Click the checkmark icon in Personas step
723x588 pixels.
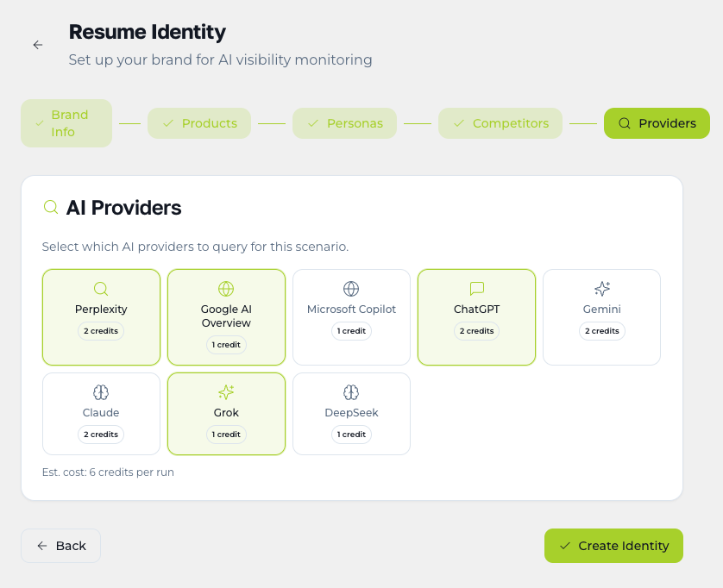click(x=313, y=123)
